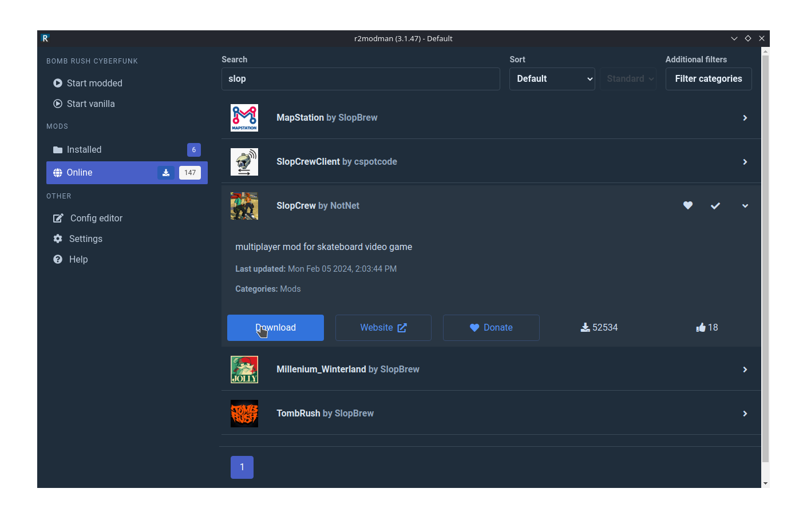The image size is (807, 532).
Task: Click the thumbs-up icon next to 18
Action: (701, 327)
